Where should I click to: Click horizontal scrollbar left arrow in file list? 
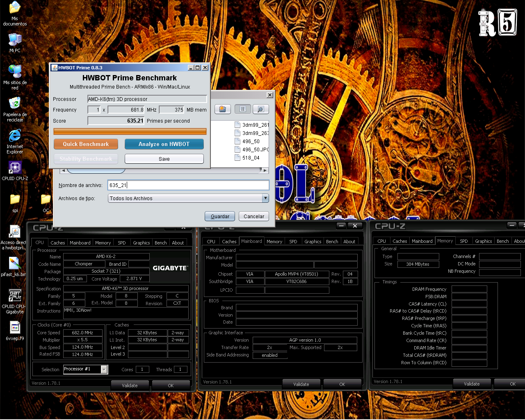tap(63, 170)
